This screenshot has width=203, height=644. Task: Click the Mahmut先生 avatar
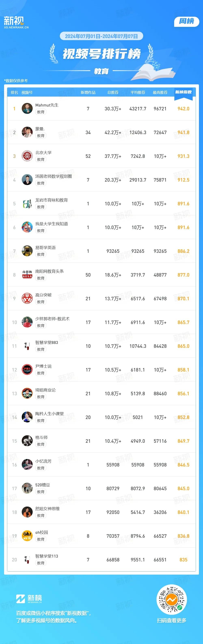pyautogui.click(x=27, y=109)
